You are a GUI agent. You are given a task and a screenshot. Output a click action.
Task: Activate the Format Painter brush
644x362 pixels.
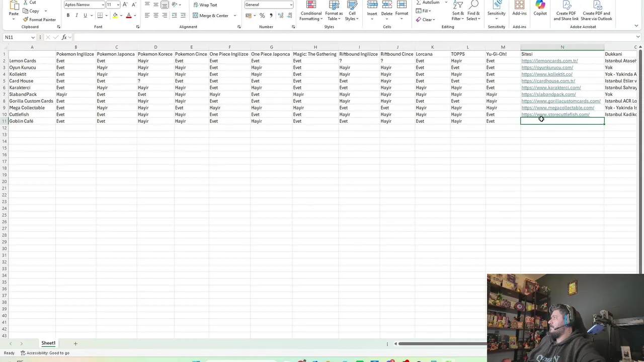tap(26, 20)
